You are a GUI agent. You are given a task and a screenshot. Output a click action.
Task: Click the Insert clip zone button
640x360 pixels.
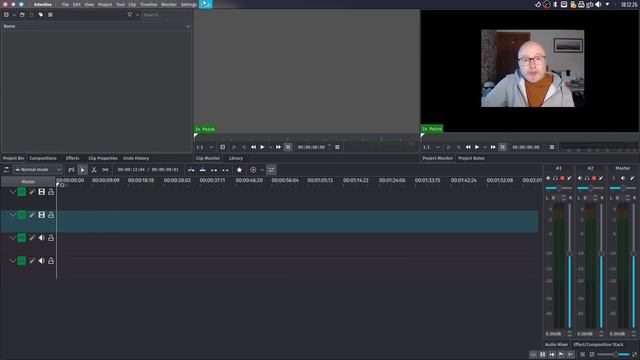191,170
